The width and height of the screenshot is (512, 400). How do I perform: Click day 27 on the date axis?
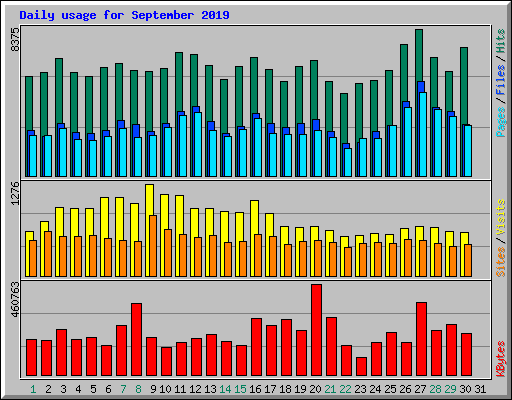pos(420,389)
